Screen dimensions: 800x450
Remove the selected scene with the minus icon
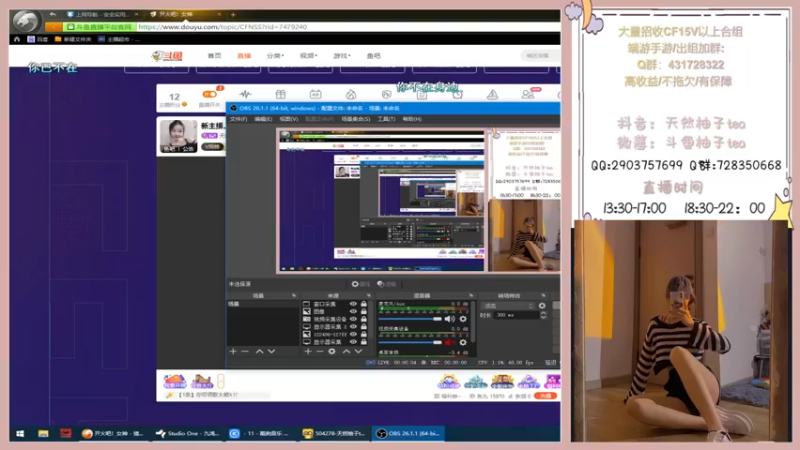(x=245, y=352)
